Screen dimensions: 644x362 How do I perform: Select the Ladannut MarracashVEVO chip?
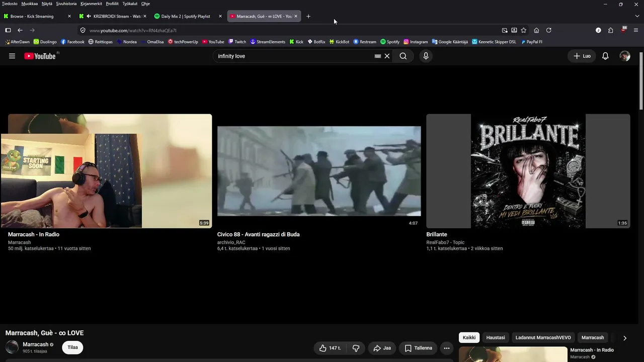[543, 338]
